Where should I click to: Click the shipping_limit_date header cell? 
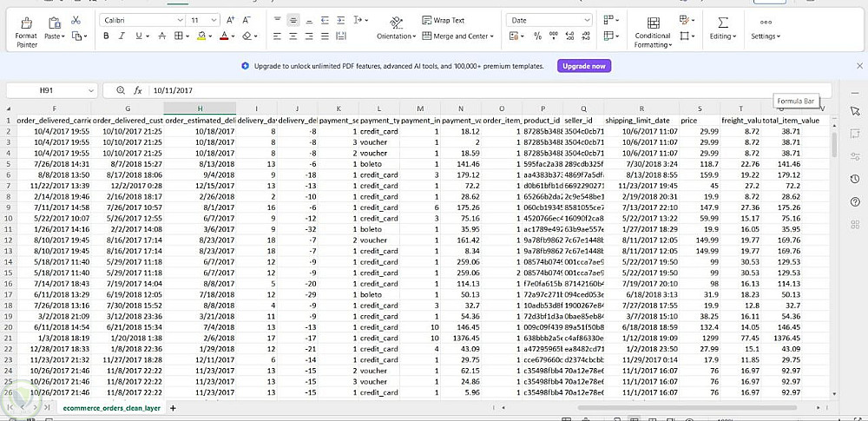click(641, 120)
